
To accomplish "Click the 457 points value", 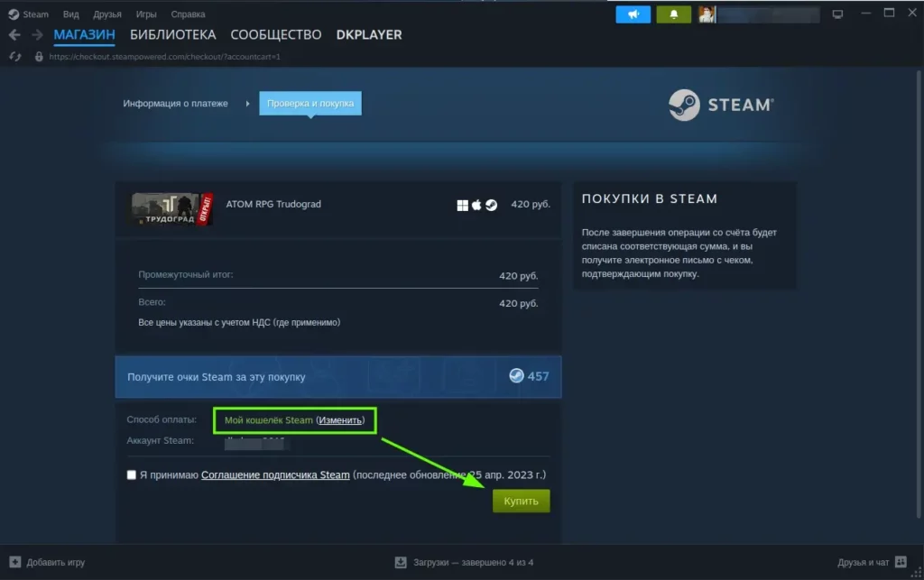I will pyautogui.click(x=538, y=376).
